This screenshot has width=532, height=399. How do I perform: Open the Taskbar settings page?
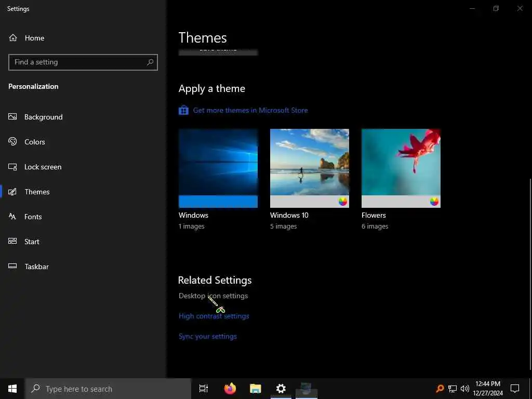[x=37, y=267]
